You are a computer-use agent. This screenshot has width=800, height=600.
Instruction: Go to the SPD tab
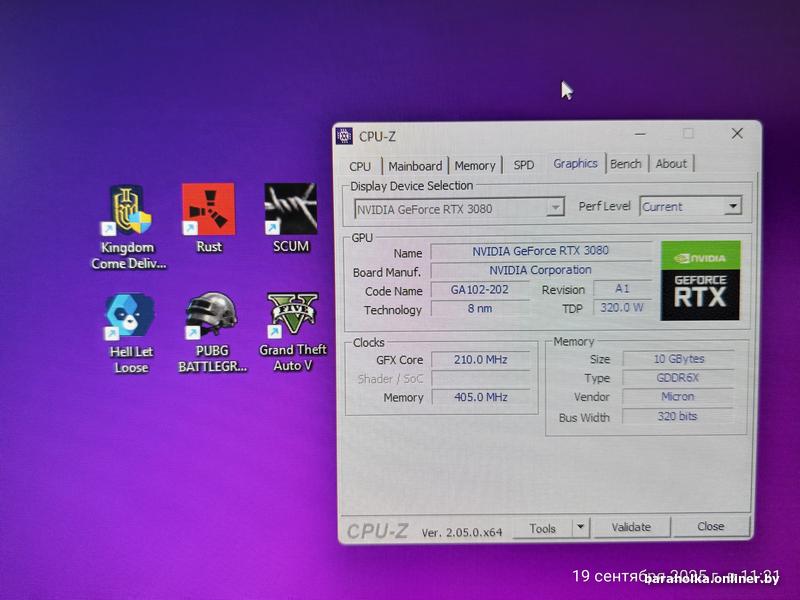(x=523, y=166)
